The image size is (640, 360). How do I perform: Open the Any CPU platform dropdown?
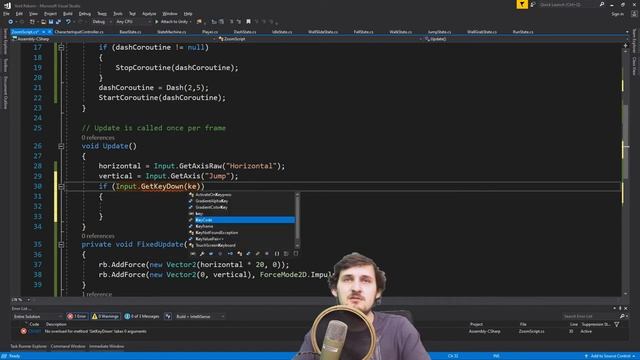[x=133, y=22]
